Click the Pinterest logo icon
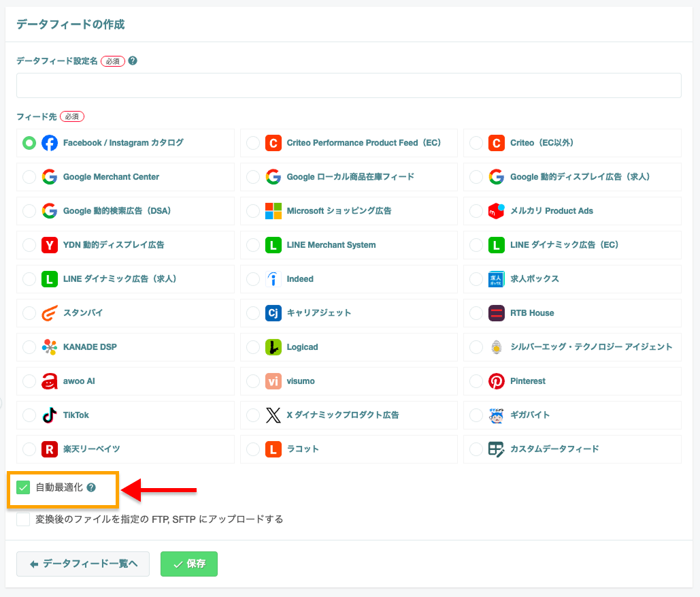Viewport: 700px width, 597px height. [x=497, y=381]
